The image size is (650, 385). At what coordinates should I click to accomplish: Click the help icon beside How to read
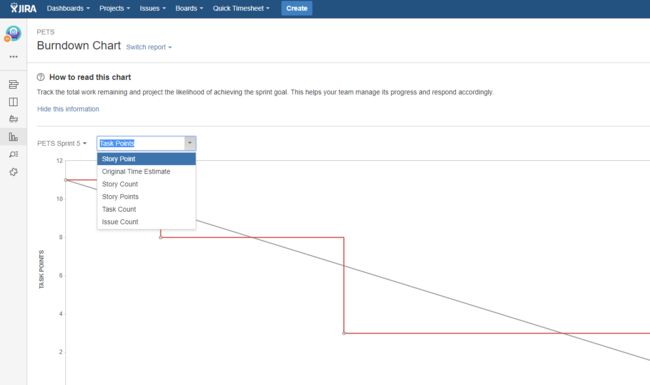[x=41, y=77]
